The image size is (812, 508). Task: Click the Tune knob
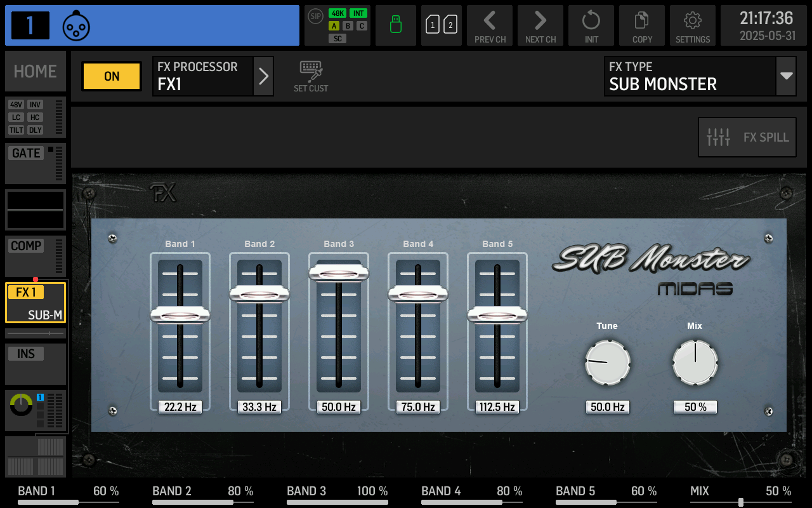click(608, 363)
